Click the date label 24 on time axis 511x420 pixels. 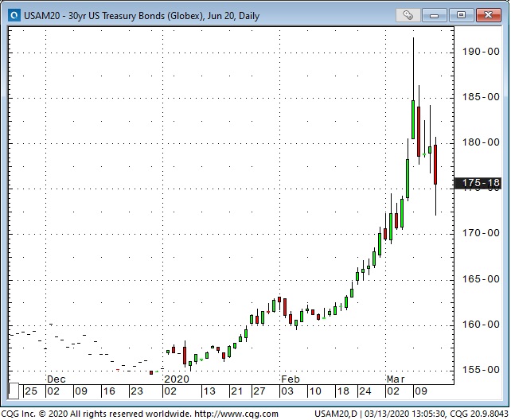[x=365, y=391]
